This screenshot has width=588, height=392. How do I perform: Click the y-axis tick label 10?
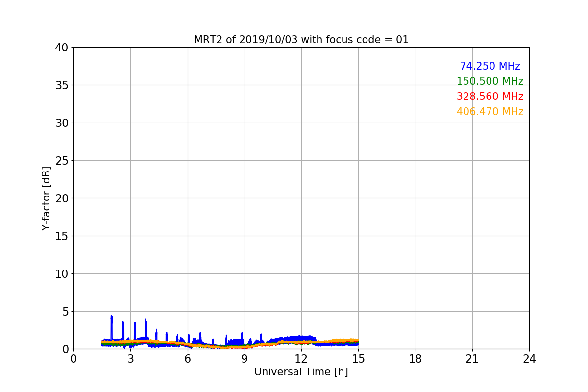(x=62, y=274)
